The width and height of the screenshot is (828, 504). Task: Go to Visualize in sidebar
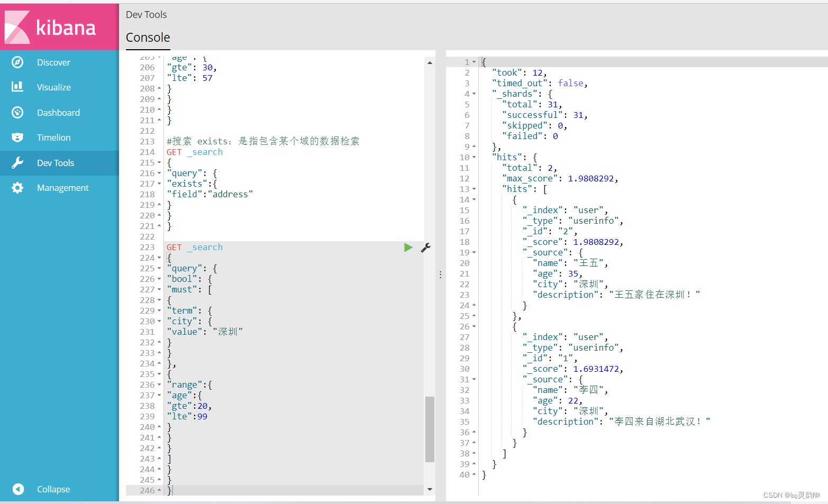(54, 87)
